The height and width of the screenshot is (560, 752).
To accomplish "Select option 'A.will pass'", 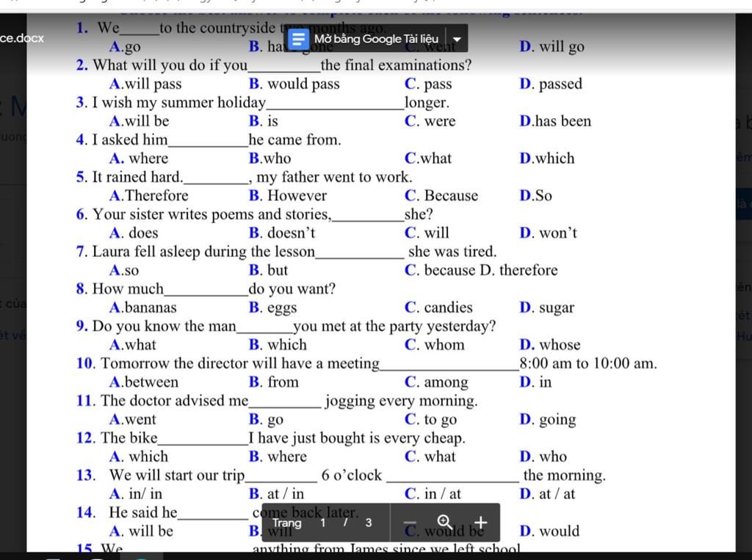I will [145, 84].
